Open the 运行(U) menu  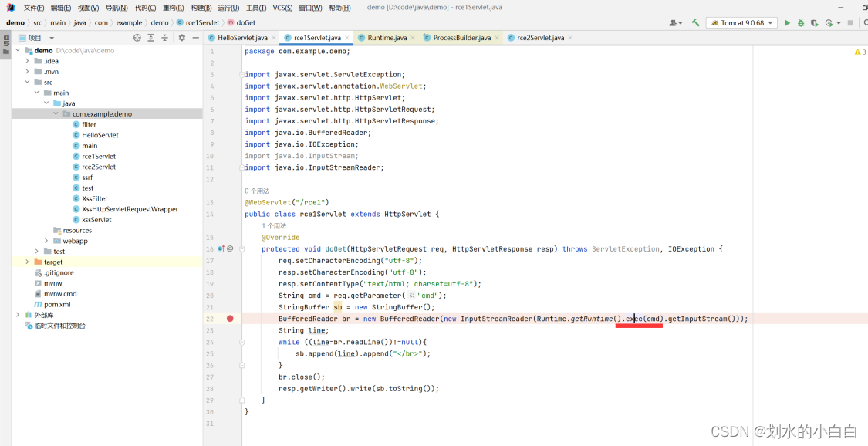click(228, 8)
